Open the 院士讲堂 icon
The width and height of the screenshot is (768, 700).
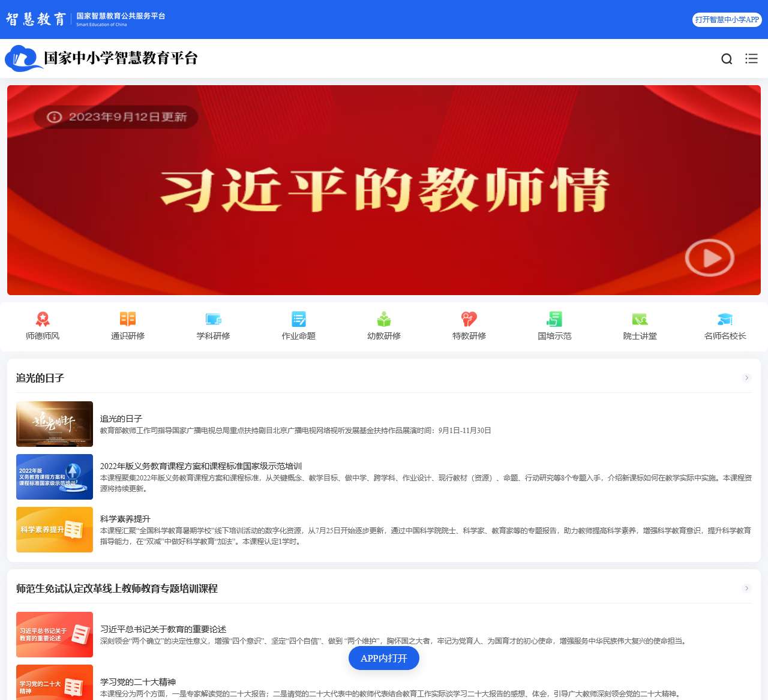pyautogui.click(x=640, y=319)
